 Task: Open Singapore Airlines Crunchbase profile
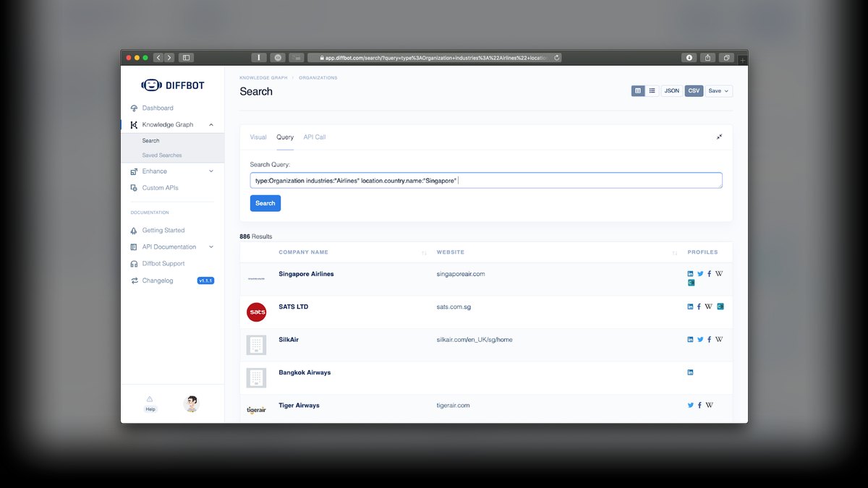point(691,283)
